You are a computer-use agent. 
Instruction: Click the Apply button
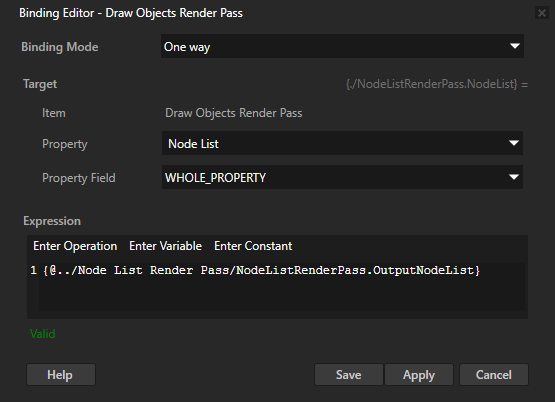click(x=419, y=374)
